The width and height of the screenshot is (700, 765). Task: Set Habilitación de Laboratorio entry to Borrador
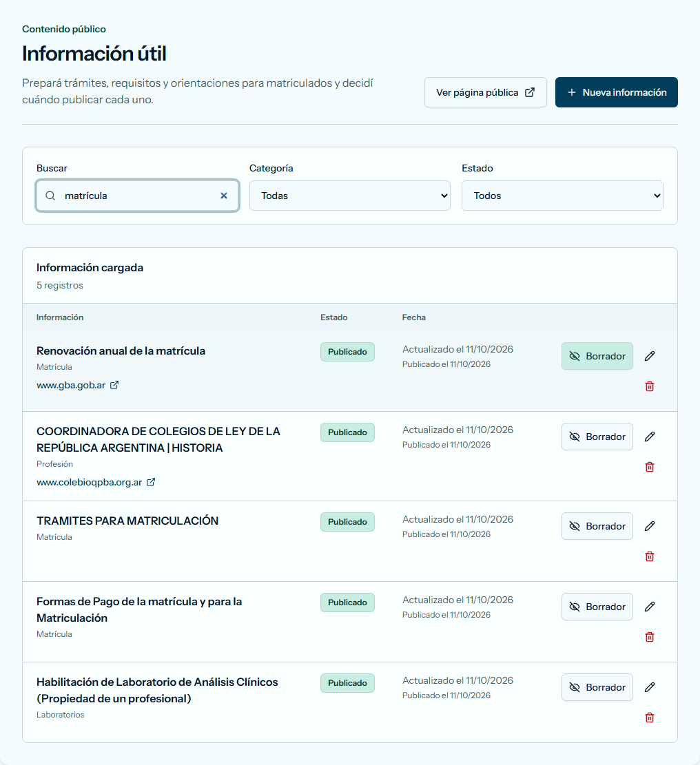597,687
